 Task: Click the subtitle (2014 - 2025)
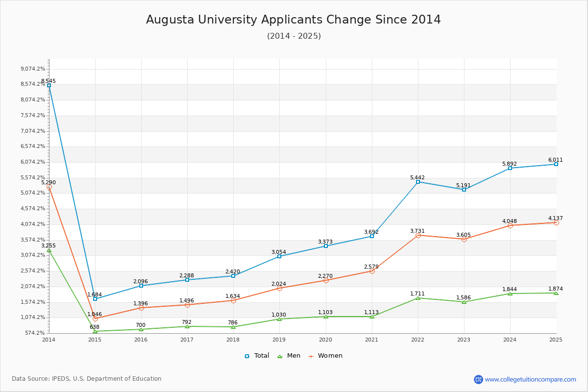(x=294, y=36)
